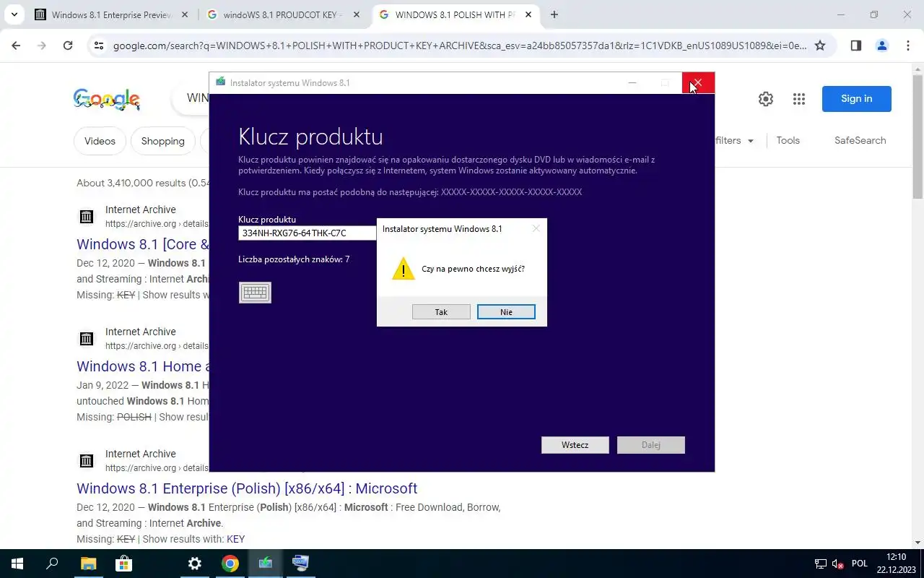This screenshot has height=578, width=924.
Task: Toggle Chrome side panel
Action: click(x=856, y=46)
